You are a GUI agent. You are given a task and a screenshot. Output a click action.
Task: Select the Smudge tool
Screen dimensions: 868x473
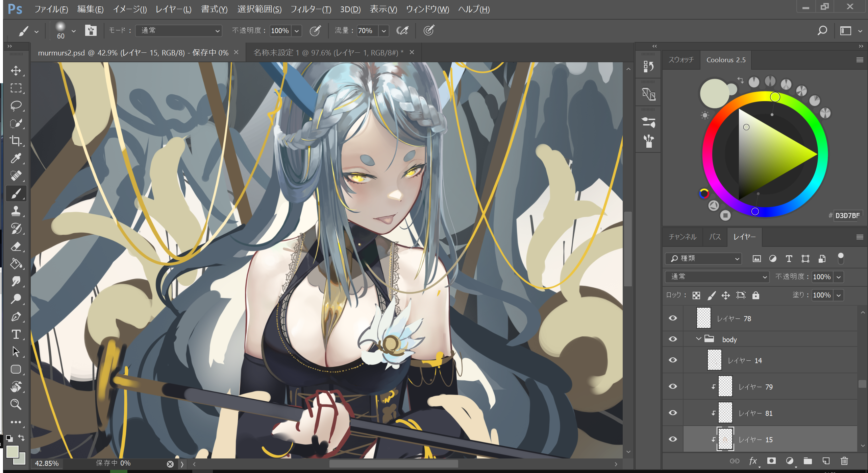pos(16,281)
